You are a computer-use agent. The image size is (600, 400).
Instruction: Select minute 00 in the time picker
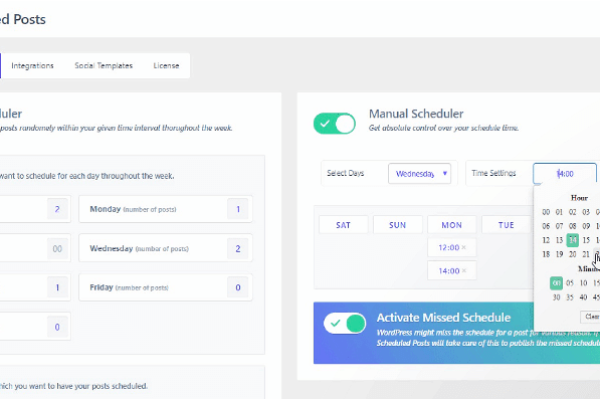click(555, 283)
